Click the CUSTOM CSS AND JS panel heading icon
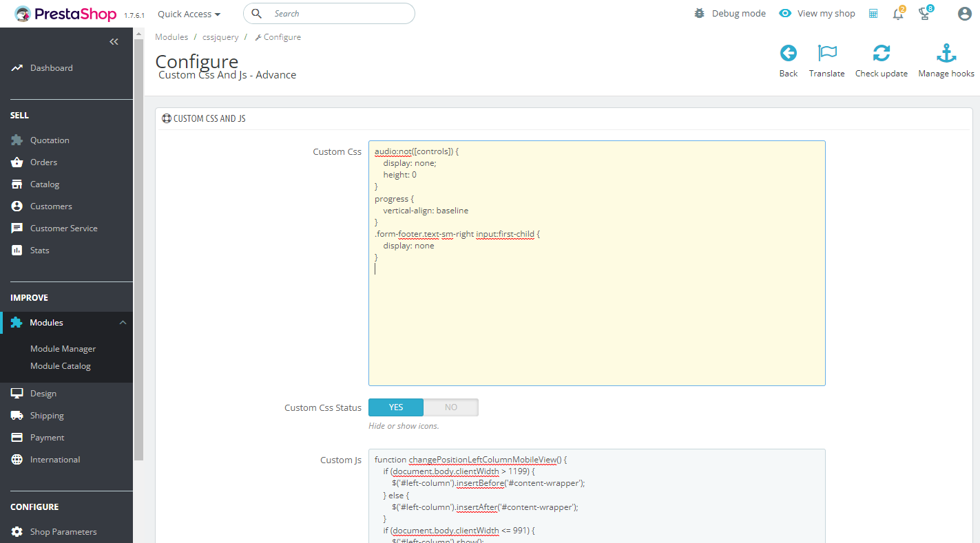Image resolution: width=980 pixels, height=543 pixels. pyautogui.click(x=166, y=118)
